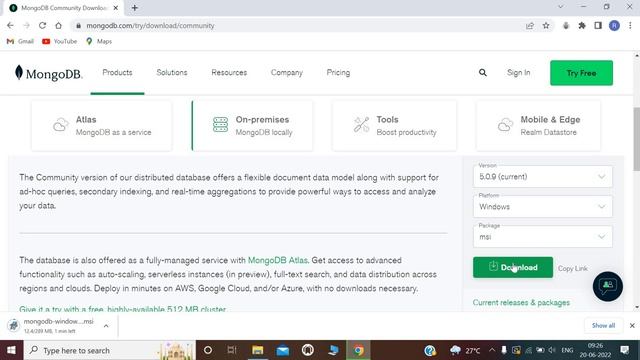Show hidden system tray icons
The width and height of the screenshot is (640, 360).
coord(492,350)
